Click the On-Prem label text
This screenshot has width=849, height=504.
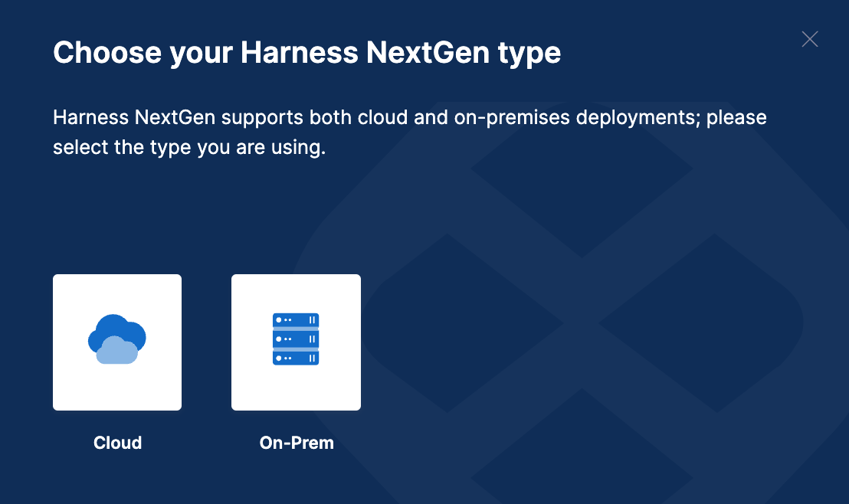(296, 443)
